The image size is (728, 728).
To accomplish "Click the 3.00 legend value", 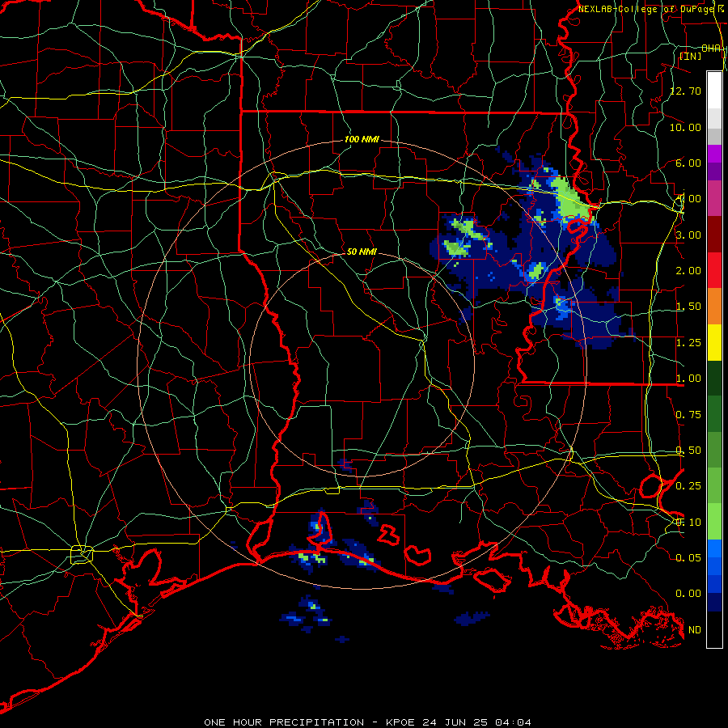I will point(688,235).
